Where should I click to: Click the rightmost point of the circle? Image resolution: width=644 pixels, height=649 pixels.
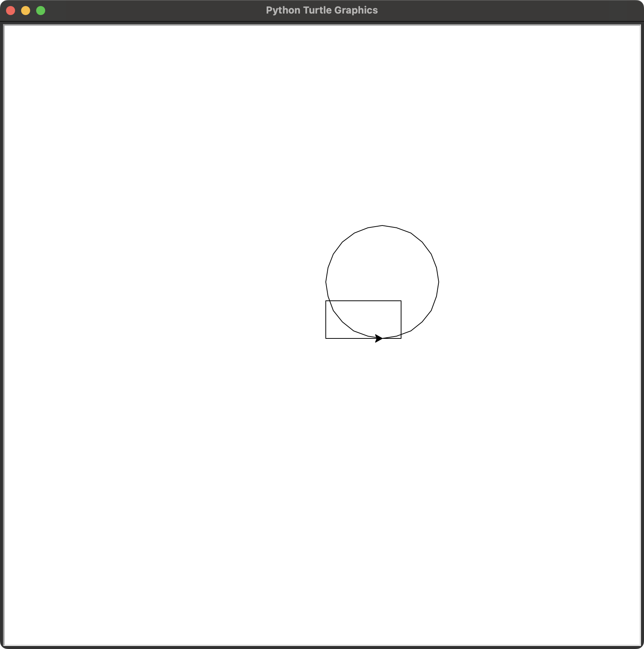[439, 282]
